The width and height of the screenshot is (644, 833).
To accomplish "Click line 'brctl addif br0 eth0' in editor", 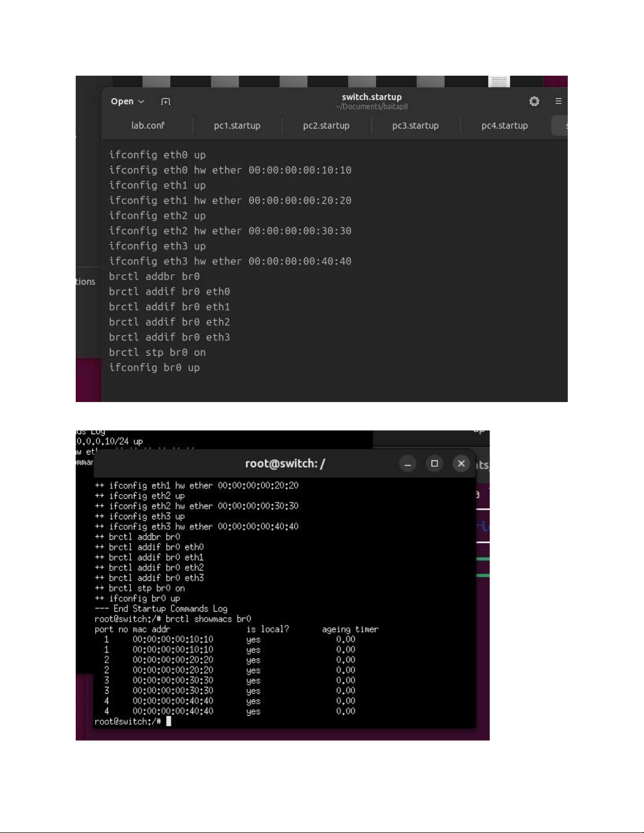I will [x=169, y=292].
